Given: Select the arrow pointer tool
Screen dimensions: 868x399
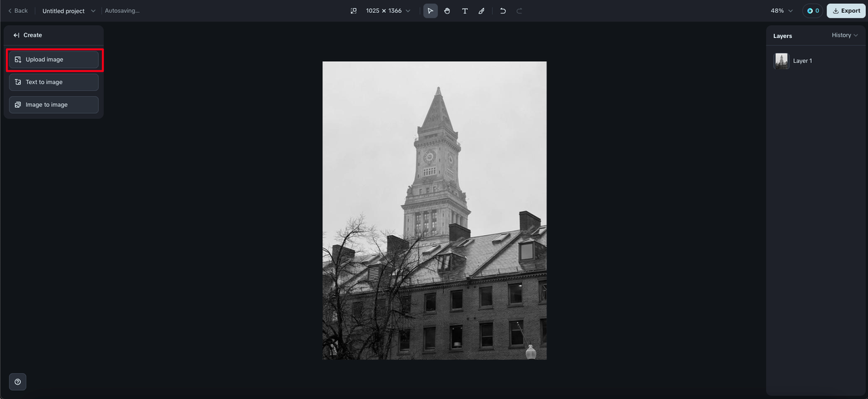Looking at the screenshot, I should click(430, 11).
